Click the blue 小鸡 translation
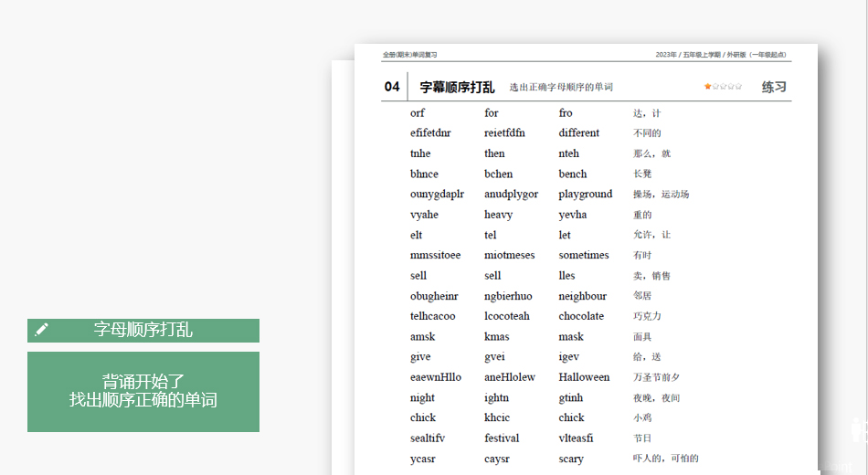 [643, 418]
